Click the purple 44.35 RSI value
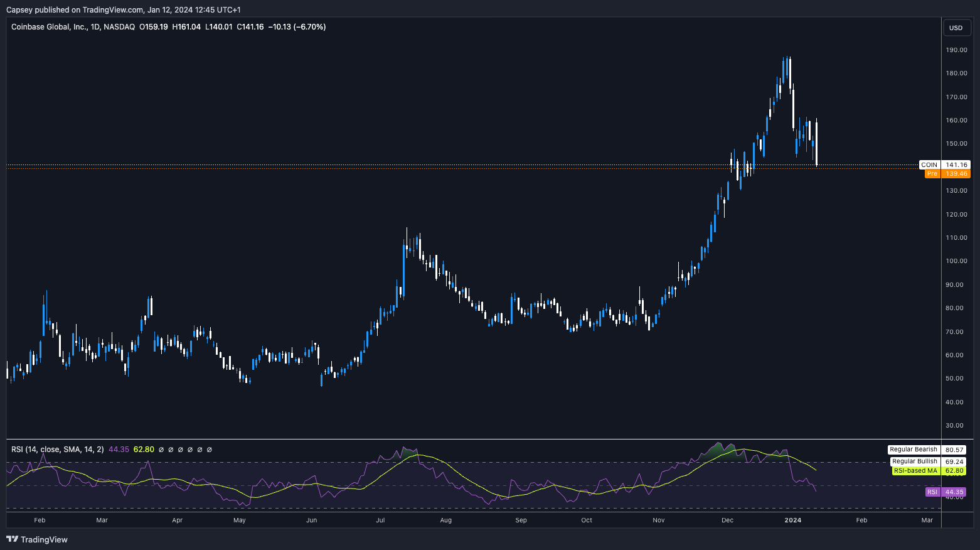The height and width of the screenshot is (550, 980). 119,450
